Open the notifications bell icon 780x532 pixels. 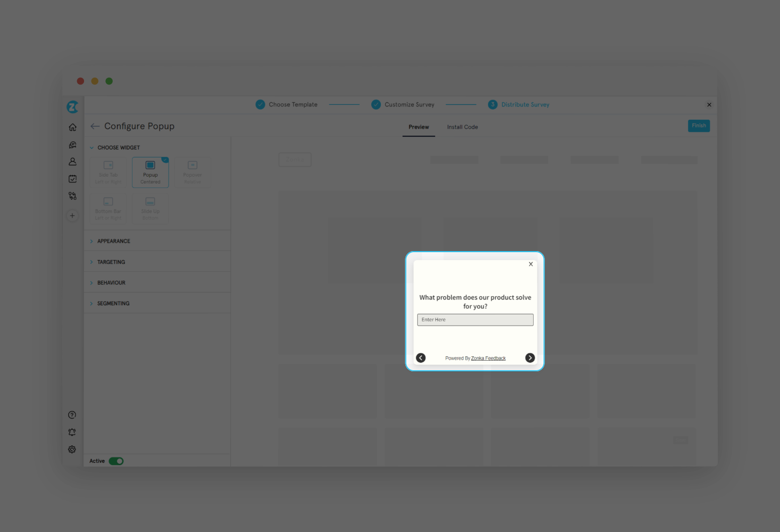(x=72, y=433)
